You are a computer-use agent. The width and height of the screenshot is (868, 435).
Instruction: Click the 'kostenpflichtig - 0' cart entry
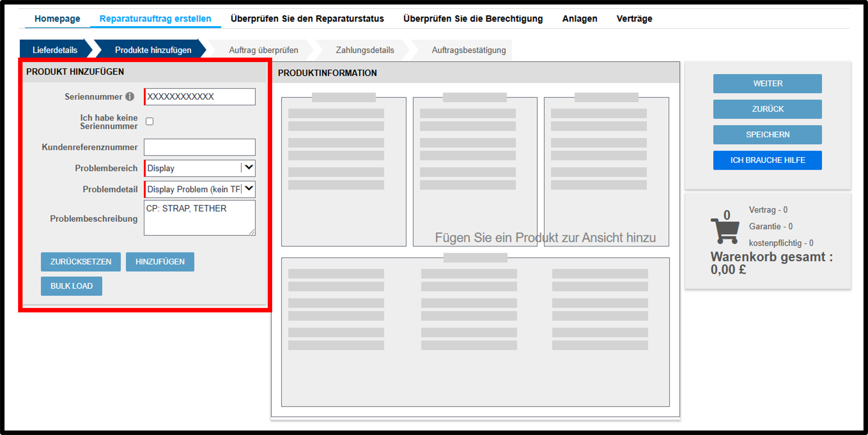[781, 243]
